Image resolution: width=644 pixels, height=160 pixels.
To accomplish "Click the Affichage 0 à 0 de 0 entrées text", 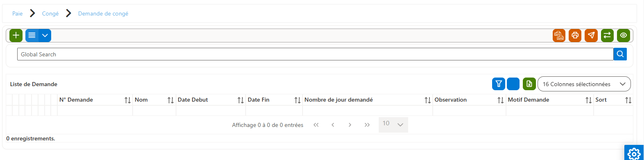I will (268, 125).
